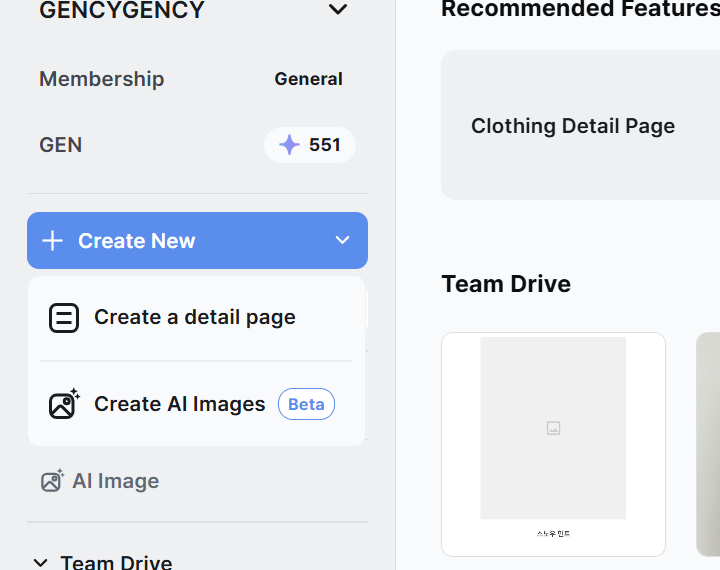Click the AI Image sidebar icon
This screenshot has width=720, height=570.
coord(52,481)
